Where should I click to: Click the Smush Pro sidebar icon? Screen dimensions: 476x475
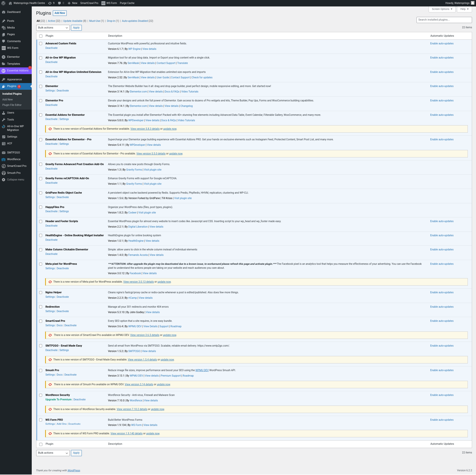pos(3,173)
